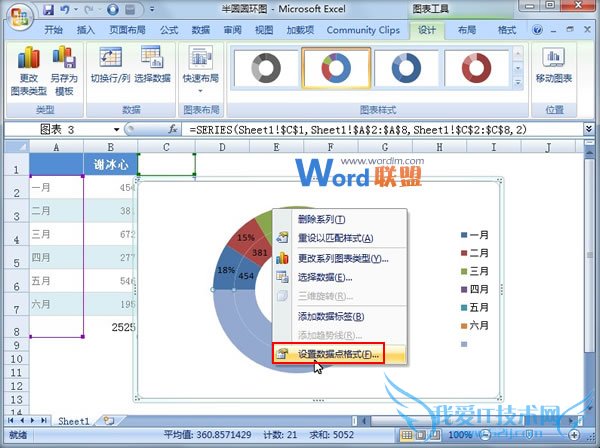Choose the multicolor donut chart style
This screenshot has width=600, height=448.
336,68
